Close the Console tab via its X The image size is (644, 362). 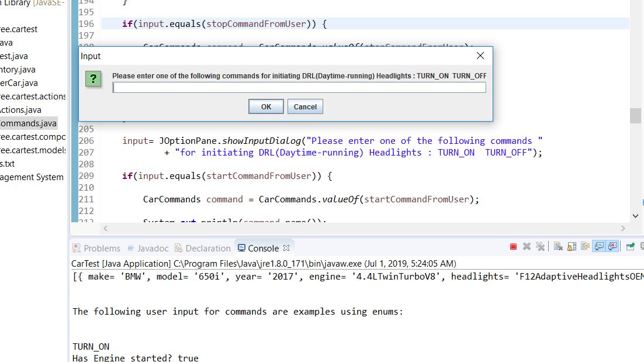tap(286, 248)
